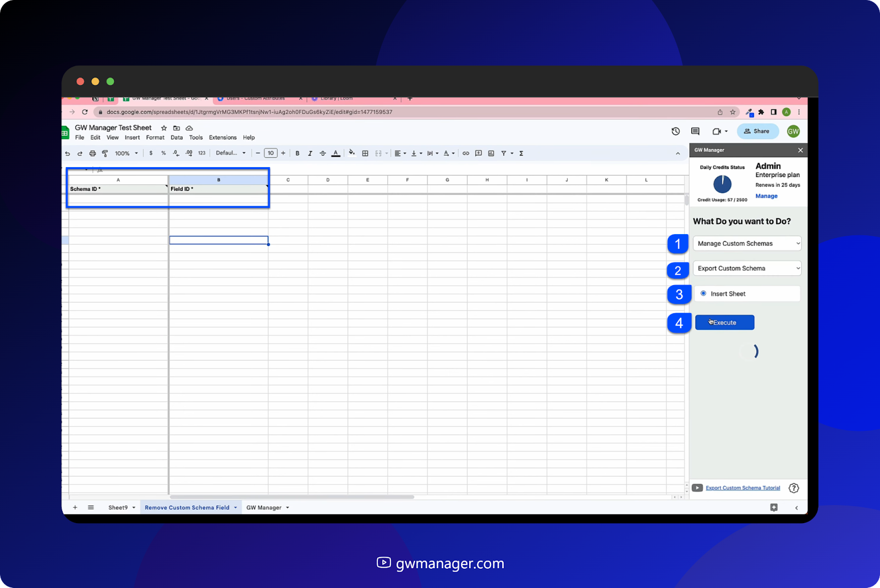
Task: Open the Manage plan link
Action: (x=767, y=196)
